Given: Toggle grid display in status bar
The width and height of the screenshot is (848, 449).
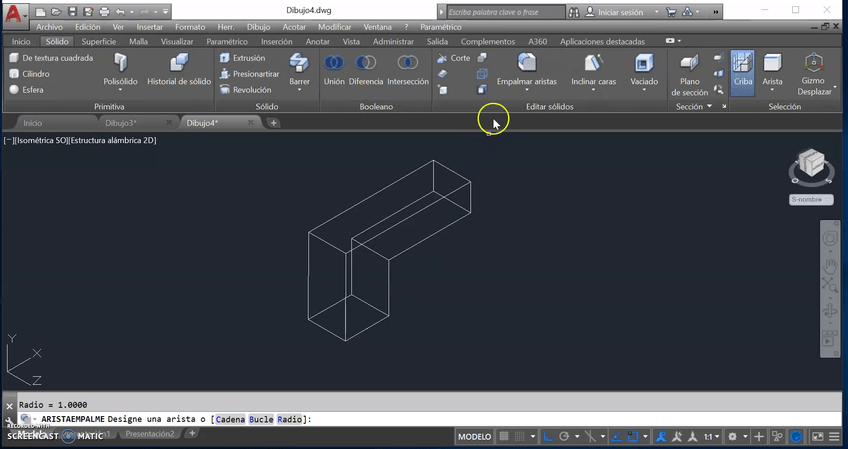Looking at the screenshot, I should (x=505, y=437).
